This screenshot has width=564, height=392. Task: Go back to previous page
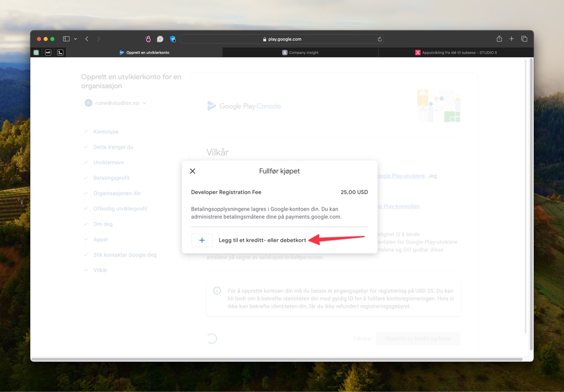click(87, 39)
